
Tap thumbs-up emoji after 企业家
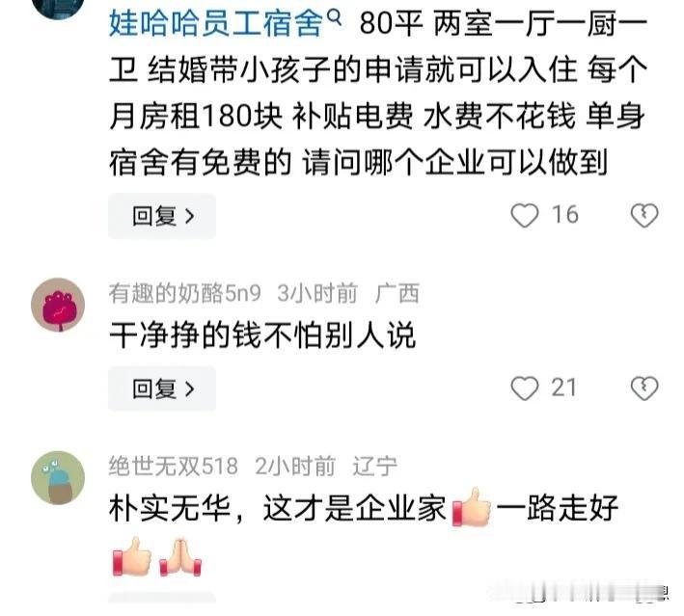tap(471, 507)
